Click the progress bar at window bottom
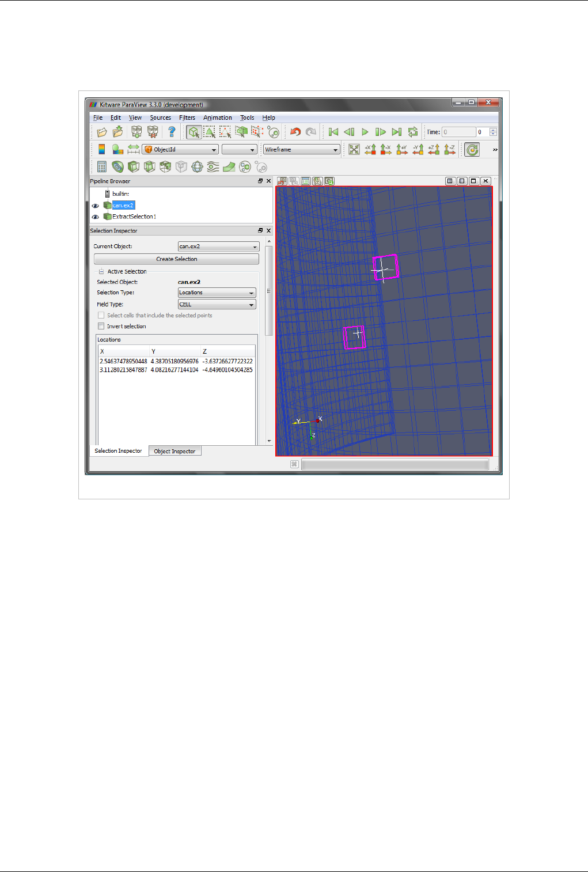Screen dimensions: 588x872 click(x=395, y=464)
